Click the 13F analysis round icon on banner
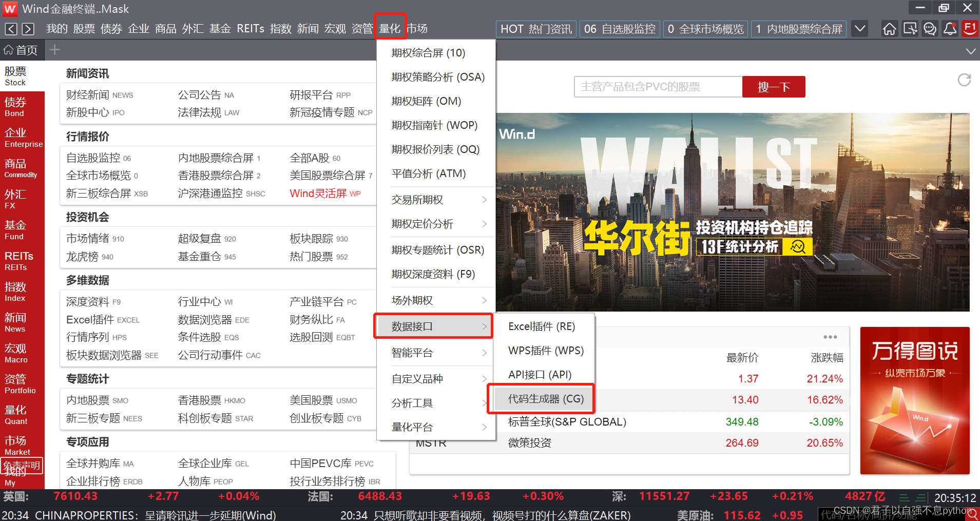The width and height of the screenshot is (980, 521). (x=798, y=246)
